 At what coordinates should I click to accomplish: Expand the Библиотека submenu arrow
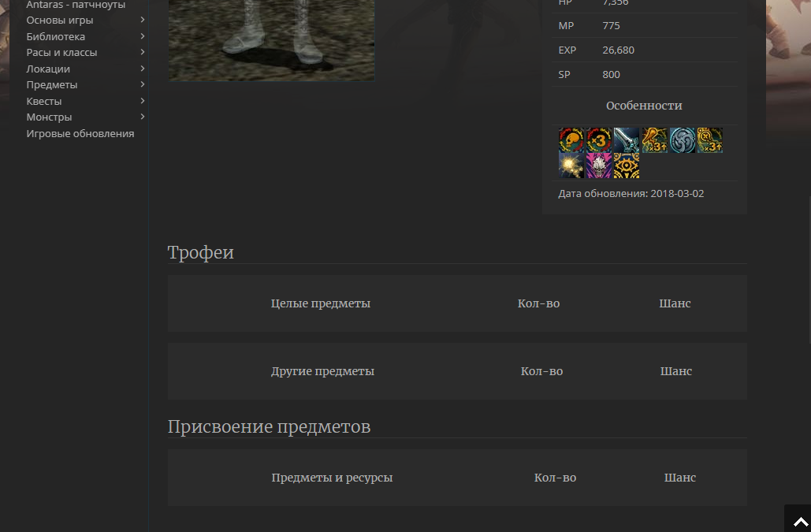tap(143, 36)
